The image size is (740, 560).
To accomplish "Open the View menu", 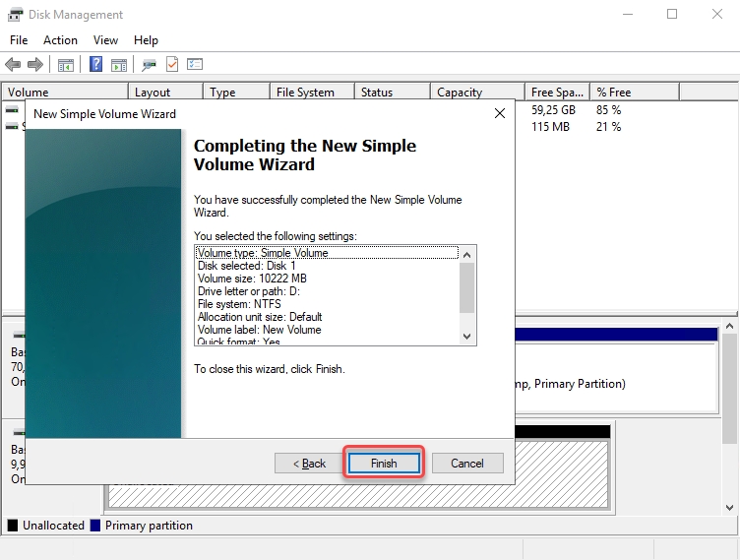I will tap(105, 40).
